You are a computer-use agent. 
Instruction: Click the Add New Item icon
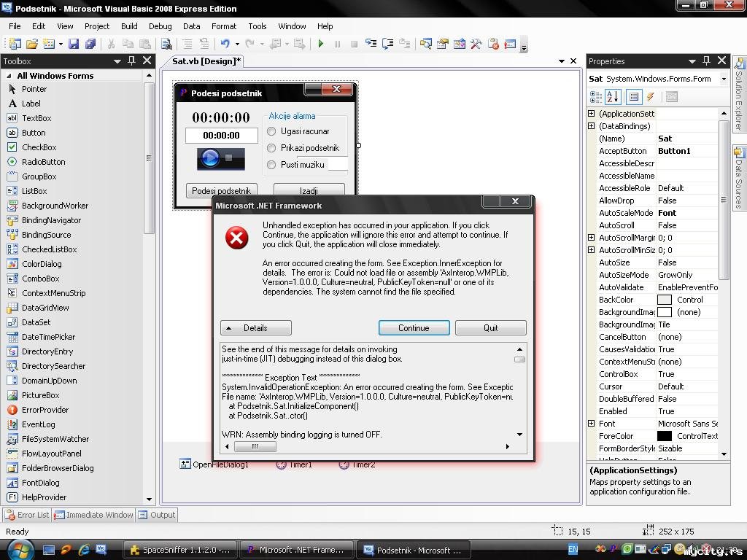pos(49,44)
